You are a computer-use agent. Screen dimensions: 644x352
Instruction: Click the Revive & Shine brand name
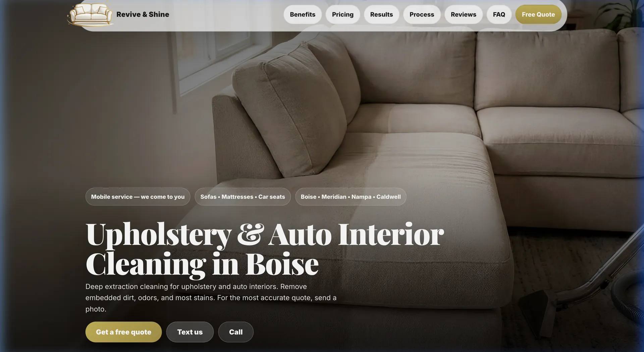tap(143, 14)
